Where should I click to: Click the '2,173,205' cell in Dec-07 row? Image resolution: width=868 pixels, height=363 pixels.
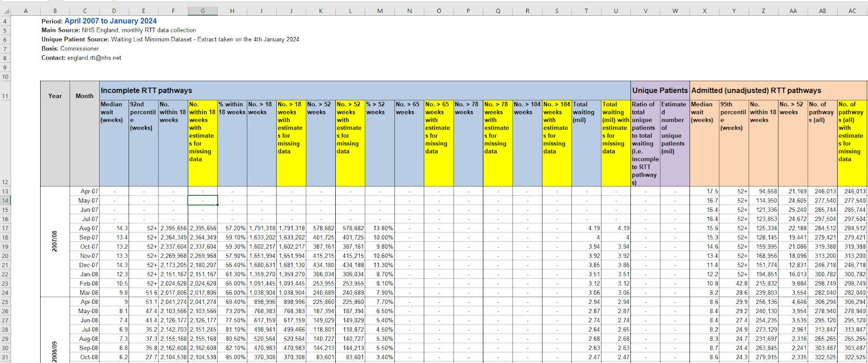click(x=173, y=265)
